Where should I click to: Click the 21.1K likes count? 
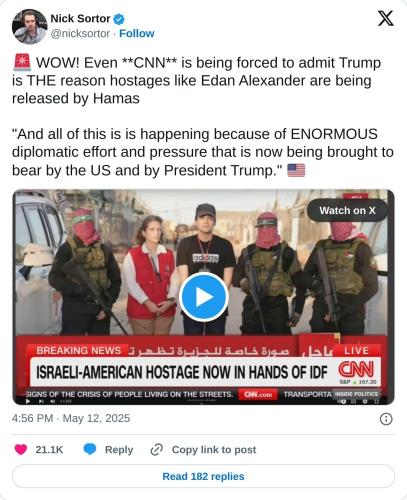coord(49,450)
